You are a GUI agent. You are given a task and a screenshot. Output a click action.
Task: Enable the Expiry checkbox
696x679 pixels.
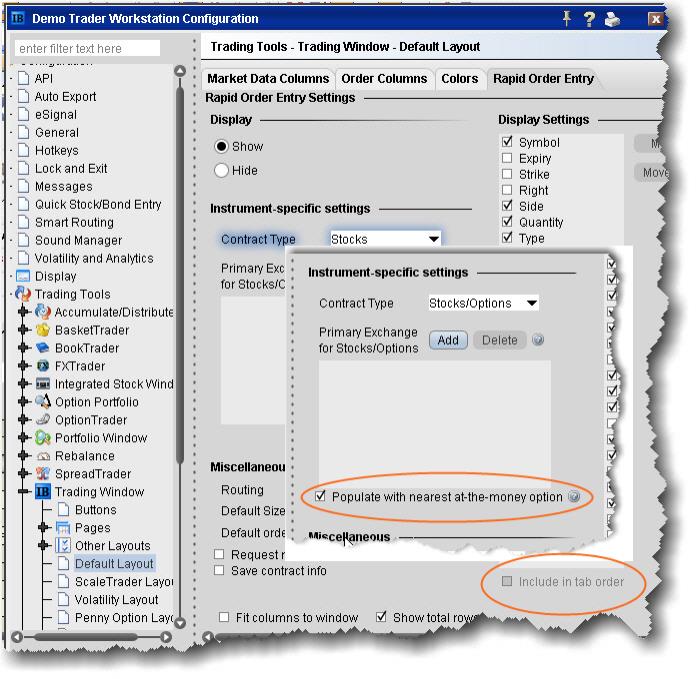[x=507, y=158]
